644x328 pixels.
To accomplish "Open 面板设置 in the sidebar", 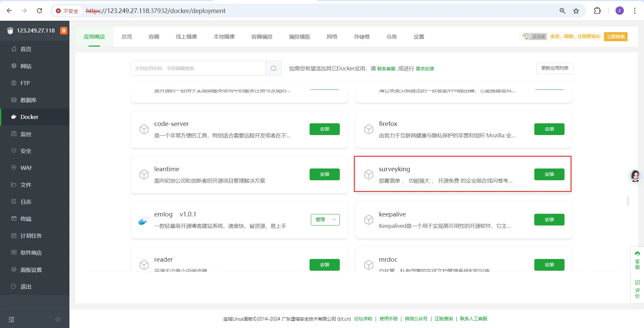I will (35, 270).
